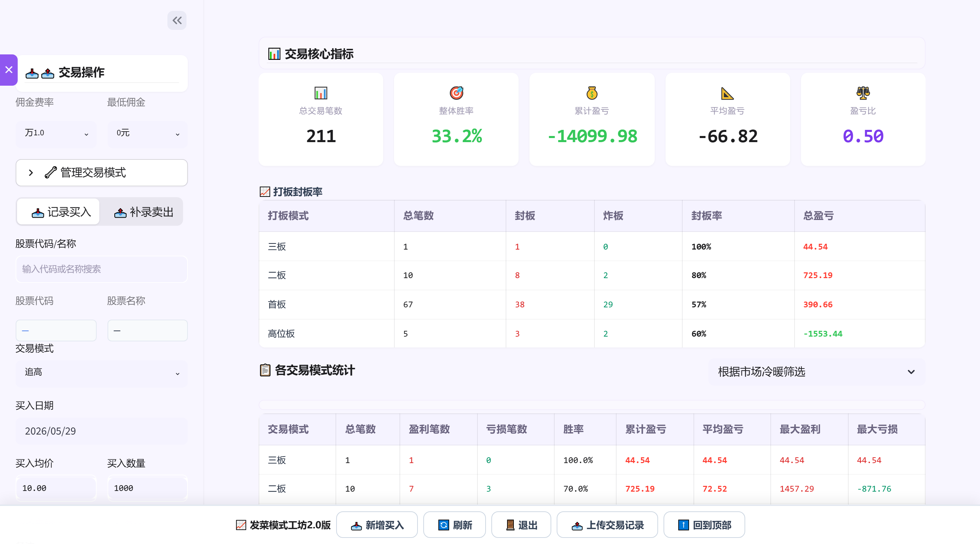
Task: Expand 管理交易模式 section
Action: [x=102, y=173]
